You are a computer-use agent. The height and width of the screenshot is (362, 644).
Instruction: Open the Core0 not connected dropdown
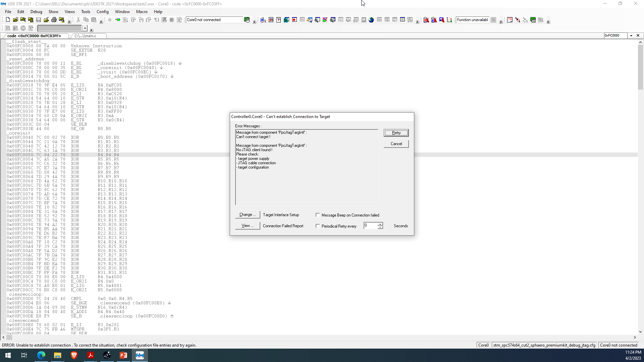coord(241,20)
